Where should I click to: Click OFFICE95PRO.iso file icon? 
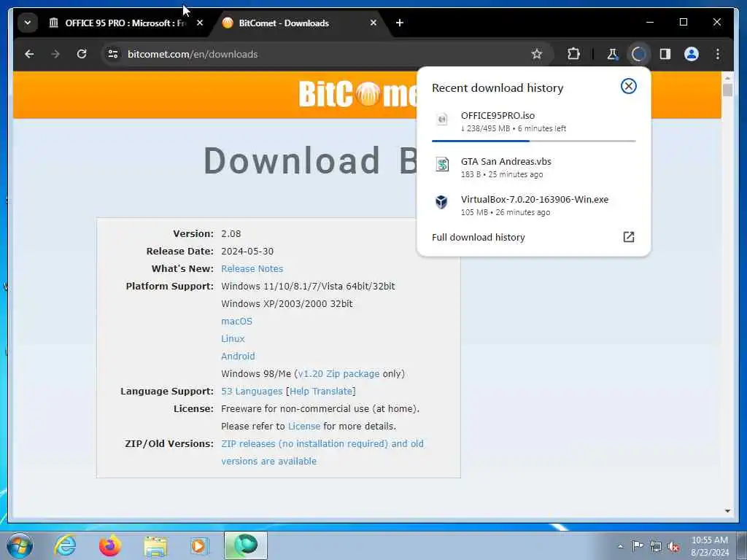[x=442, y=119]
